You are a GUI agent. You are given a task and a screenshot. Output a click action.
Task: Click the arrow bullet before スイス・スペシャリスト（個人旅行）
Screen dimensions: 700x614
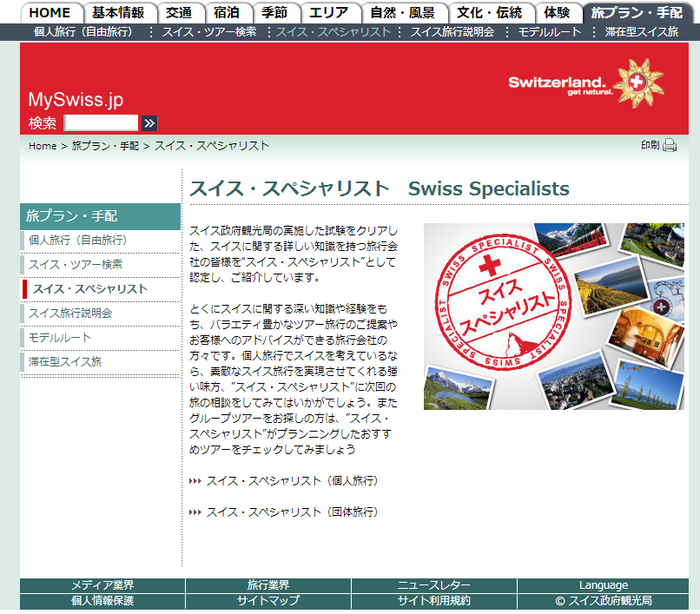[x=195, y=481]
